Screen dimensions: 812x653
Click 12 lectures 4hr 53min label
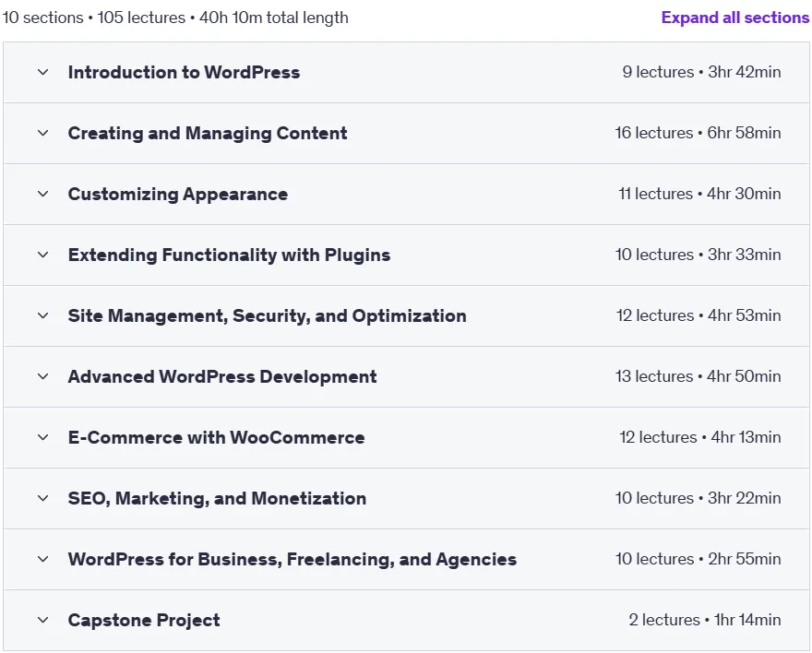[x=699, y=315]
